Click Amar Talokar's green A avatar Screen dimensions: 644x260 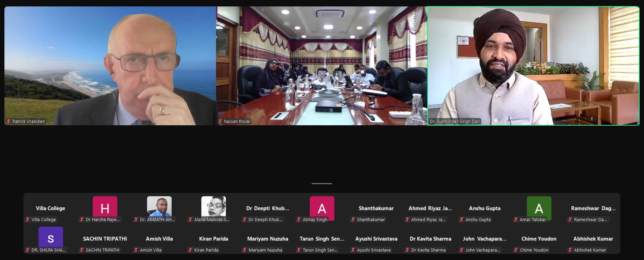pos(539,208)
